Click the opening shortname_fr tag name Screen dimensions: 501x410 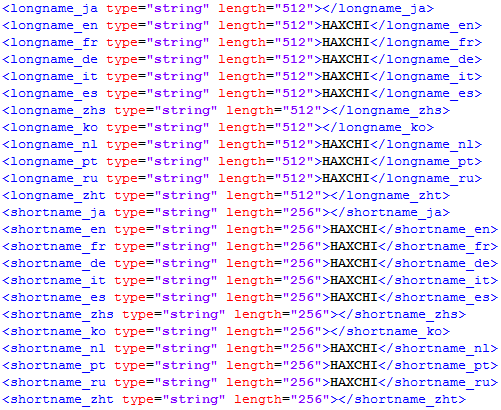[x=58, y=246]
